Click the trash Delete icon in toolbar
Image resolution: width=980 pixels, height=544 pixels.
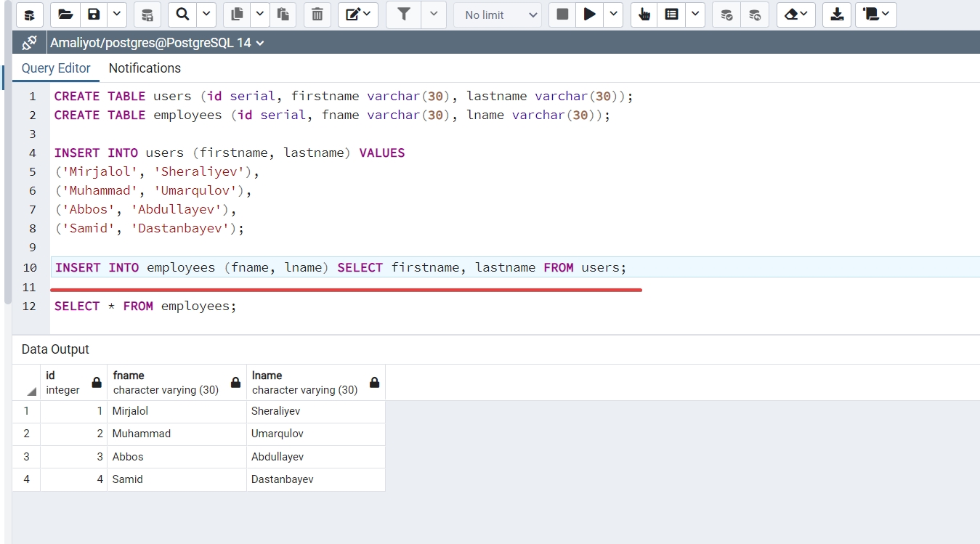tap(317, 15)
